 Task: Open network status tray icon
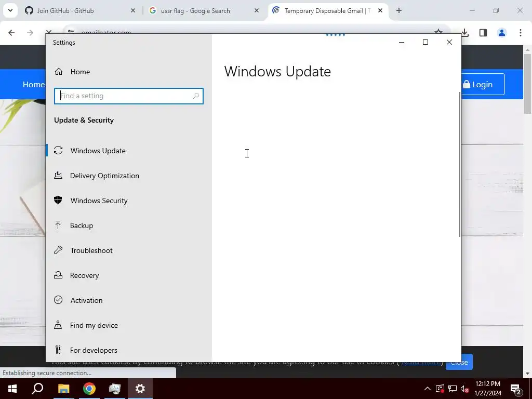(453, 389)
